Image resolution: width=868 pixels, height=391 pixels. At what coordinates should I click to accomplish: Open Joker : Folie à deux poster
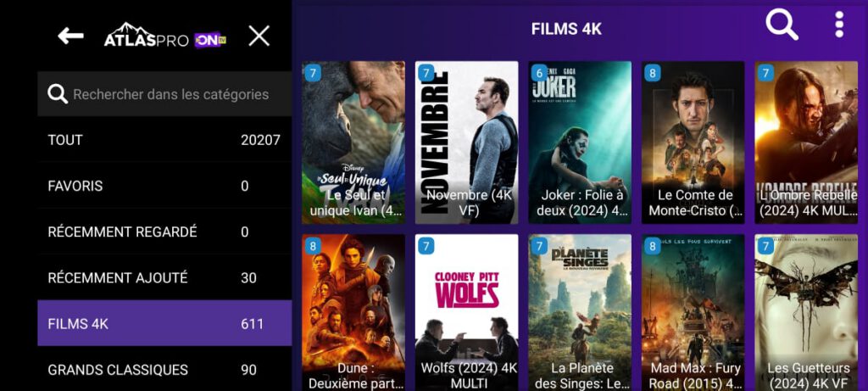pos(580,142)
